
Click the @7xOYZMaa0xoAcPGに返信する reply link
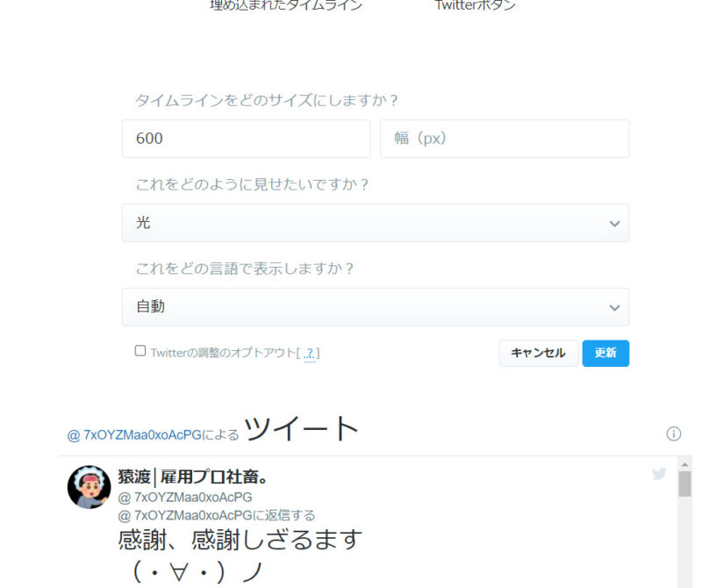216,515
